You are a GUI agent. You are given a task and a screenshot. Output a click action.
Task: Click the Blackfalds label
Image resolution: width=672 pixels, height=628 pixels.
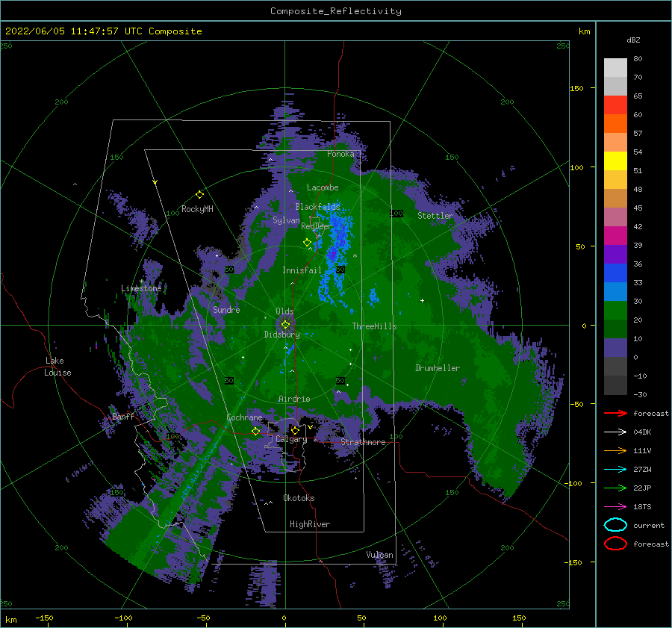click(x=317, y=207)
